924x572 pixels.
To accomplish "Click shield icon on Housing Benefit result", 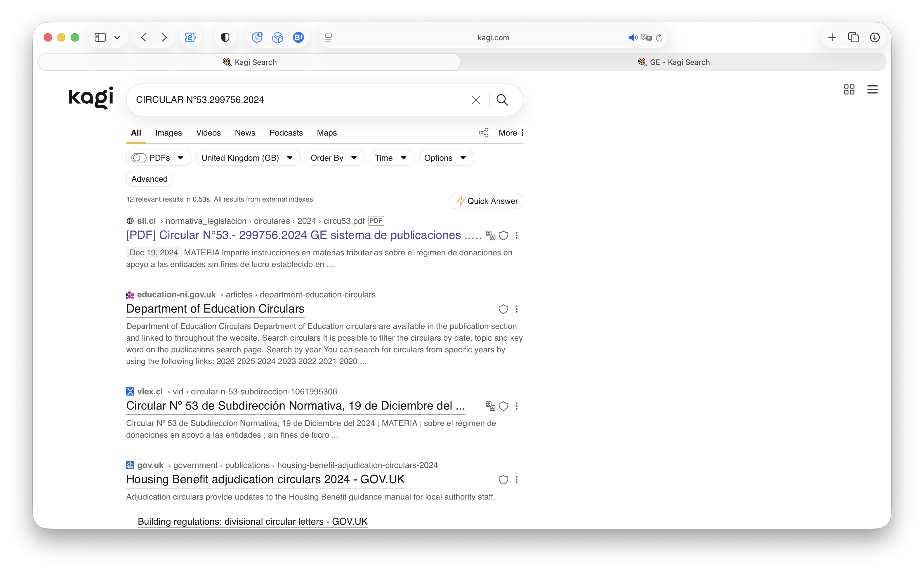I will (503, 480).
